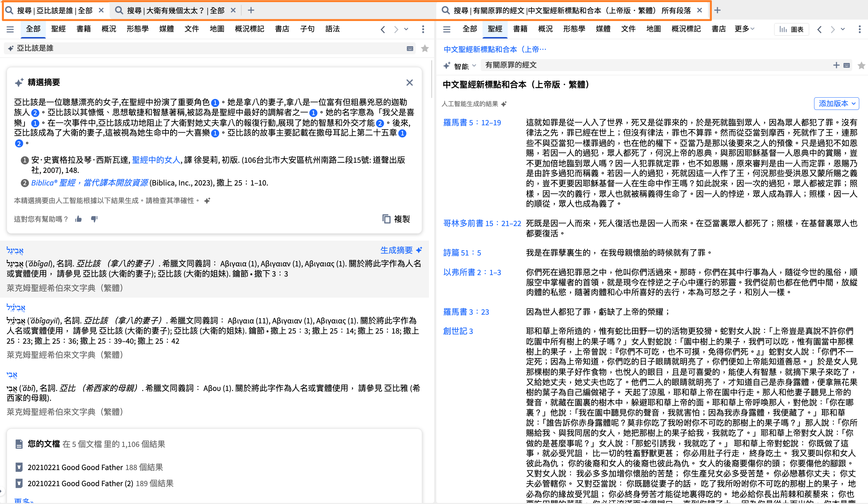Thumbs up the summary
This screenshot has height=504, width=868.
click(x=78, y=219)
